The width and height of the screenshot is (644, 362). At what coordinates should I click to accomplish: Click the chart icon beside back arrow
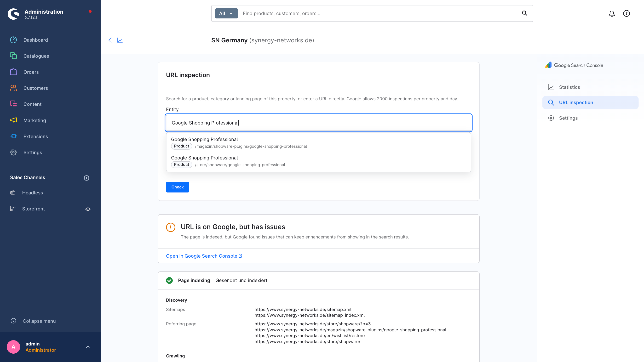click(120, 40)
